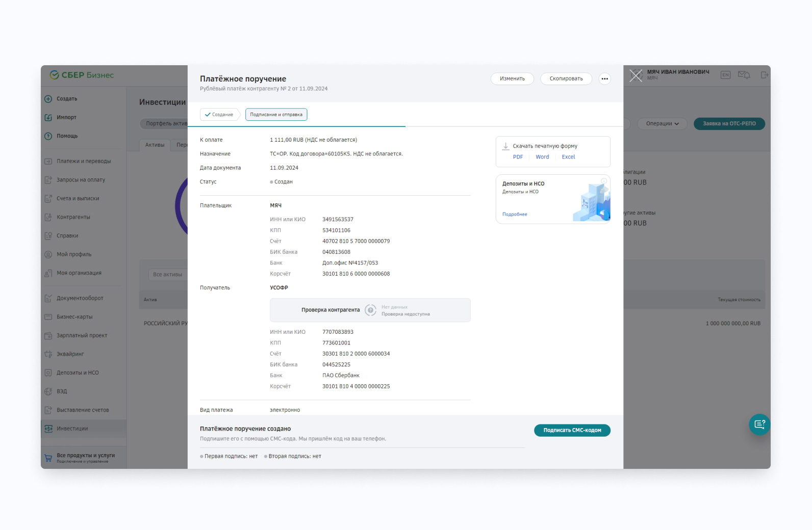Click the Проверка контрагента label
This screenshot has width=812, height=530.
(331, 310)
